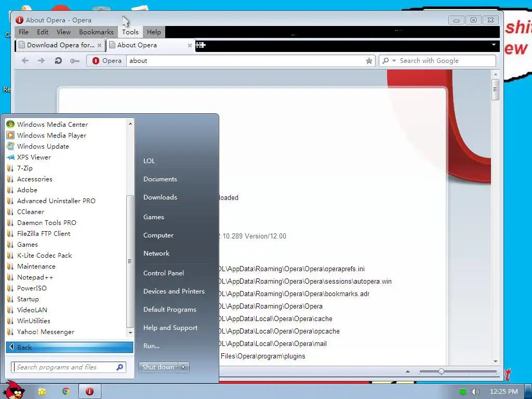Go forward in Opera

[41, 61]
